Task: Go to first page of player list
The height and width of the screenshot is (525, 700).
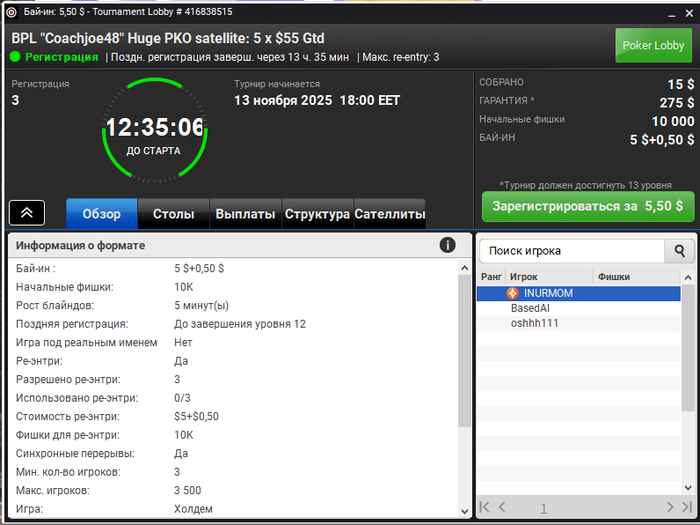Action: tap(484, 507)
